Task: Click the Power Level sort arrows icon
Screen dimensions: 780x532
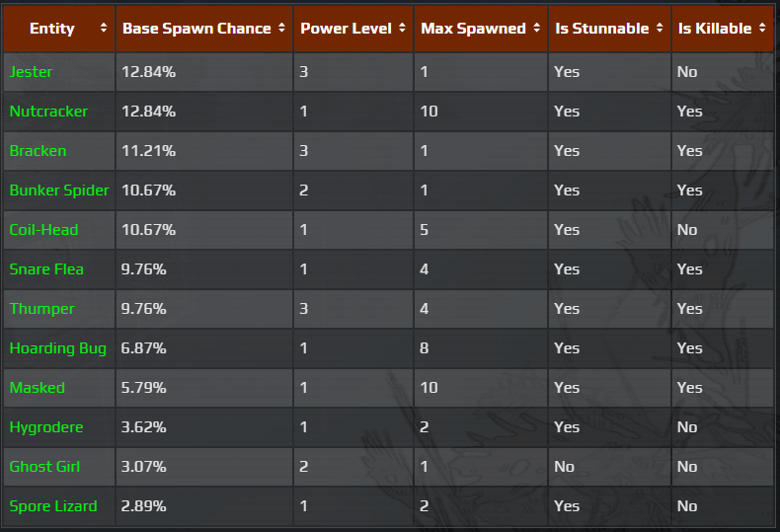Action: (403, 30)
